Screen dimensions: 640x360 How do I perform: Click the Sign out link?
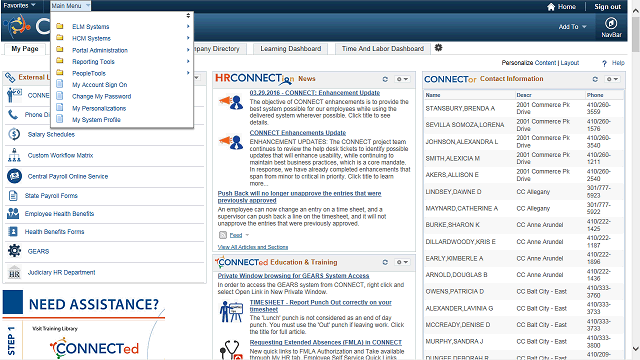click(x=607, y=7)
